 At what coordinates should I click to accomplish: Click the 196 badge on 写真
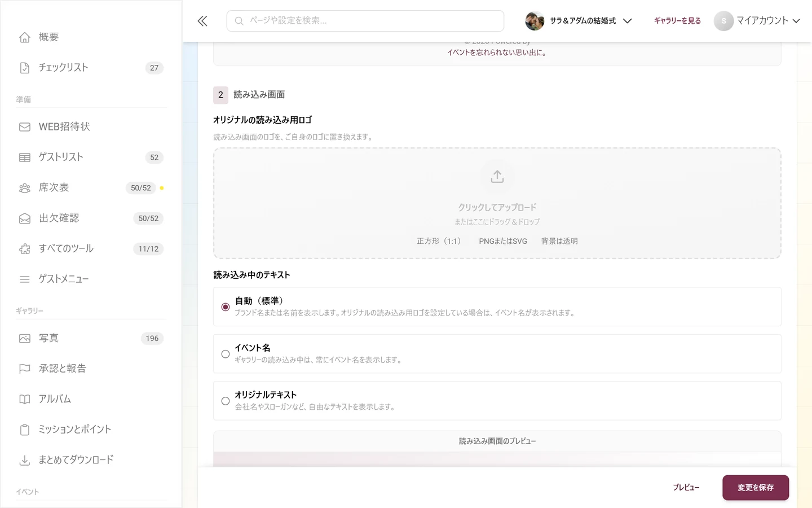(x=152, y=339)
